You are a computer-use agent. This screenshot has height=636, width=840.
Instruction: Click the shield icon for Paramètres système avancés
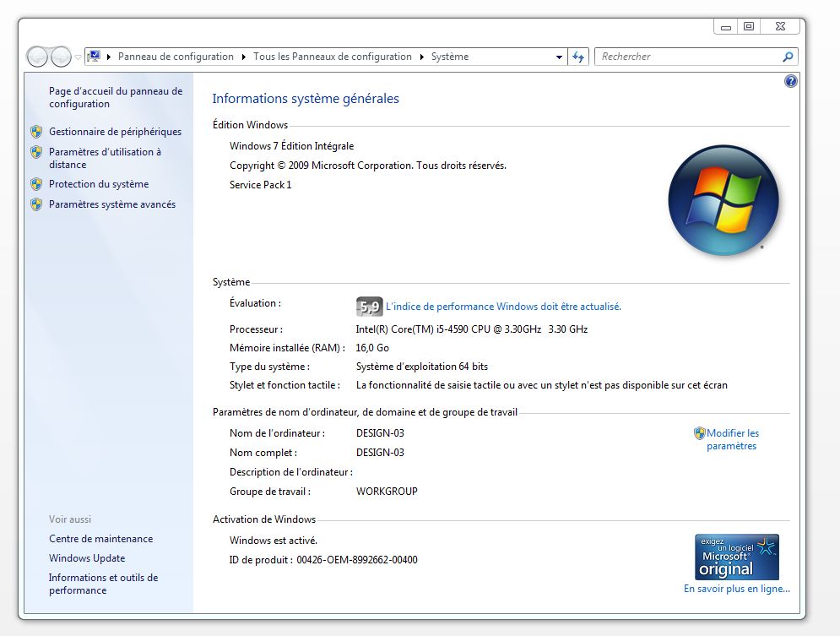point(35,204)
